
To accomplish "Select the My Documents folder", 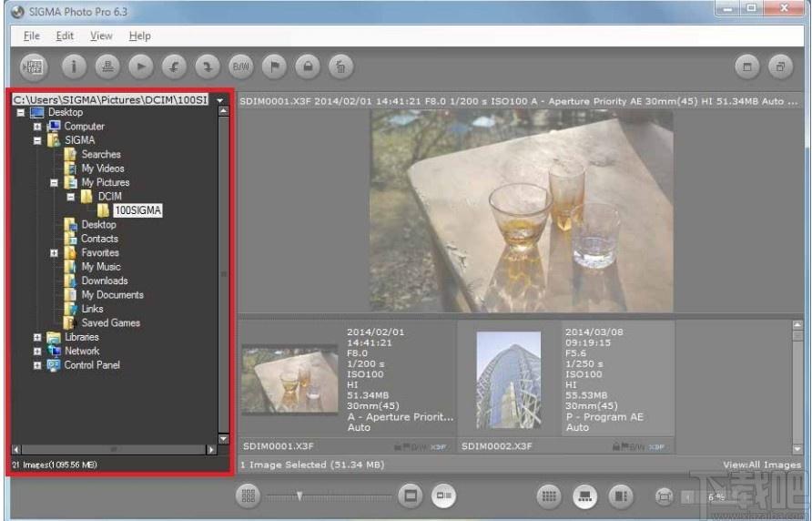I will coord(112,295).
